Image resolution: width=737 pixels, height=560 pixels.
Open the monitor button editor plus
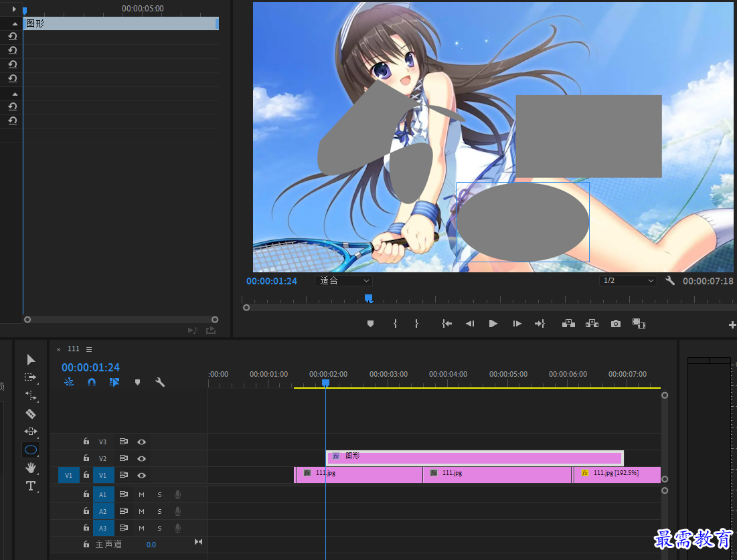[x=732, y=324]
